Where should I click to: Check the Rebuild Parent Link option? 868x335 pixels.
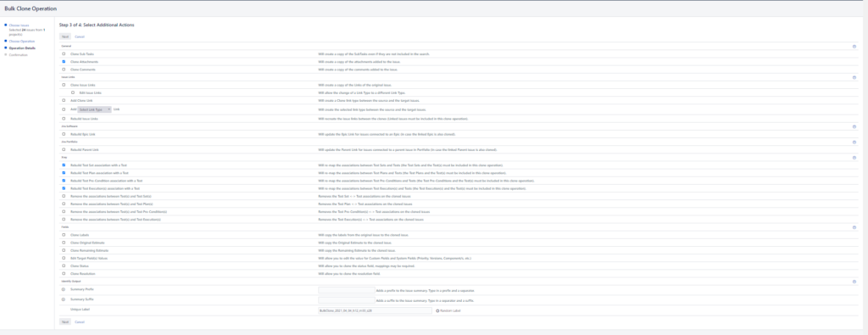[64, 149]
